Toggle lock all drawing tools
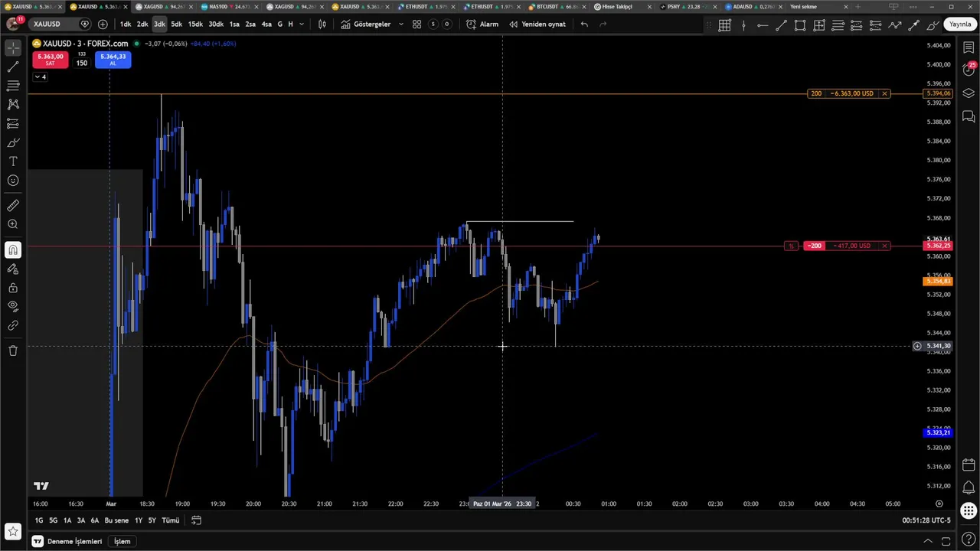Image resolution: width=980 pixels, height=551 pixels. pos(13,288)
